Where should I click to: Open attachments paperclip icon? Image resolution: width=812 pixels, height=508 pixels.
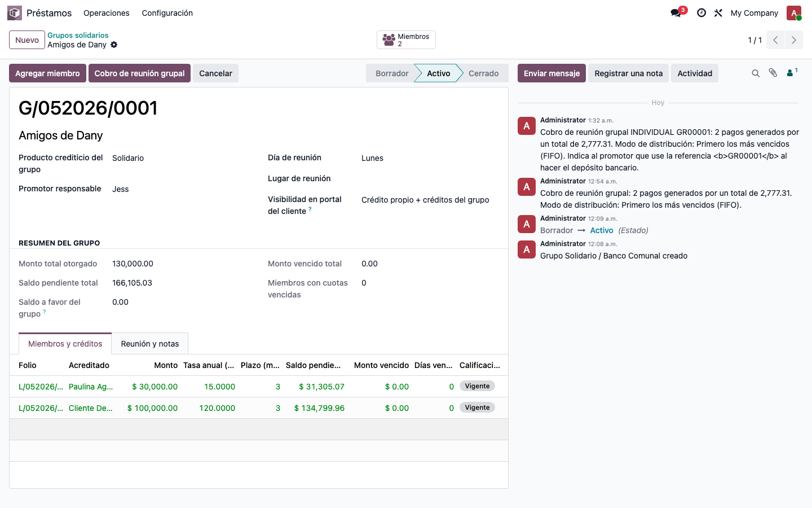pyautogui.click(x=773, y=73)
